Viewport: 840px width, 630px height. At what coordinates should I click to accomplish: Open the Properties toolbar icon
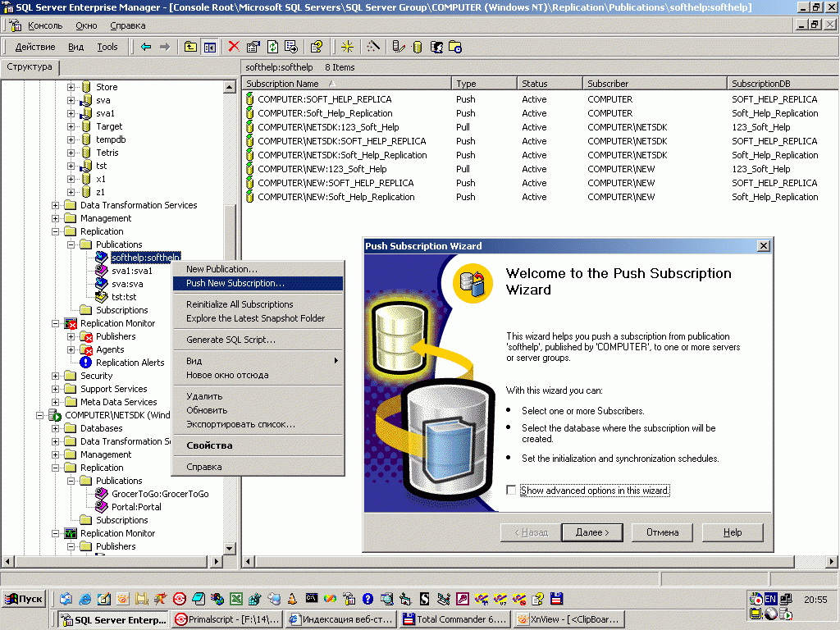[253, 47]
